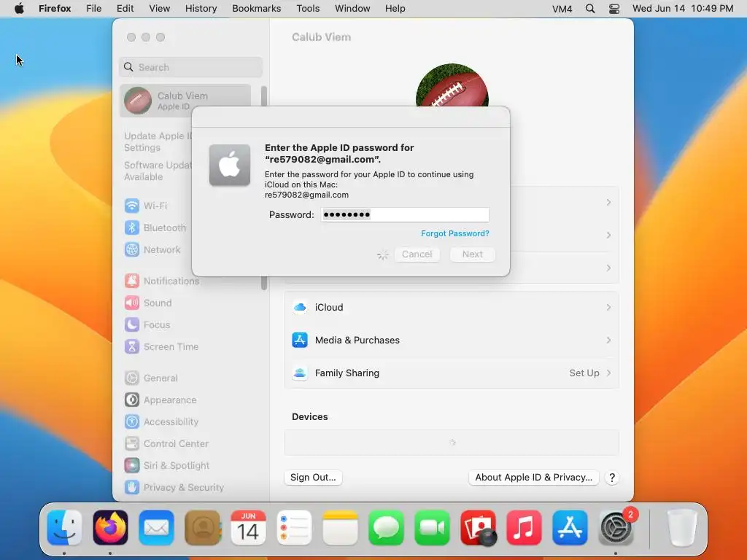Open the Focus moon icon
Image resolution: width=747 pixels, height=560 pixels.
(132, 324)
